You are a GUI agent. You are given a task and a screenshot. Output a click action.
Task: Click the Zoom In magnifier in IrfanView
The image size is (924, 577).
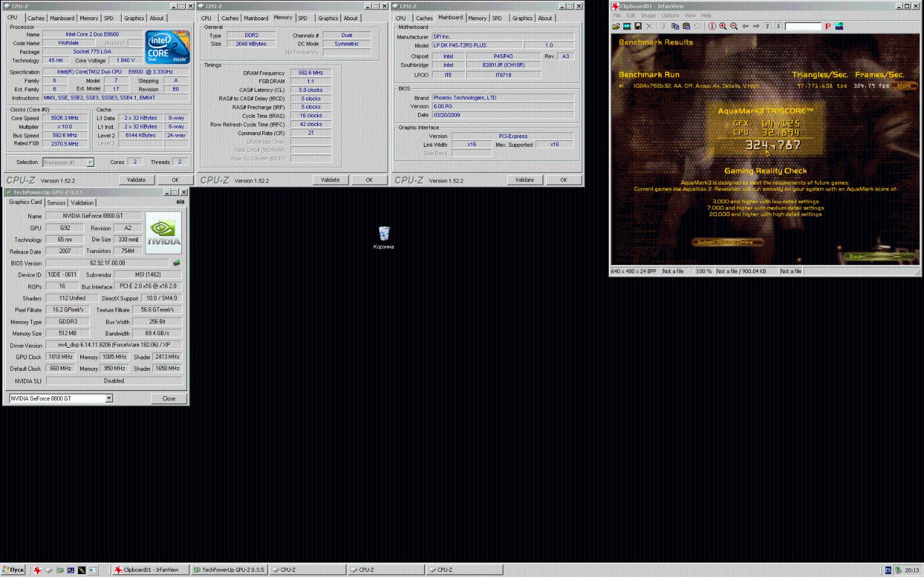[x=723, y=27]
